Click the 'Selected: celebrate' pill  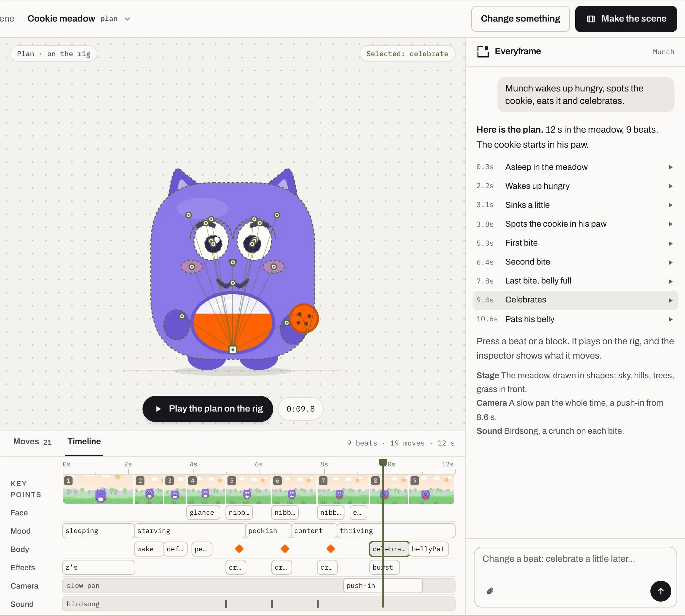407,54
